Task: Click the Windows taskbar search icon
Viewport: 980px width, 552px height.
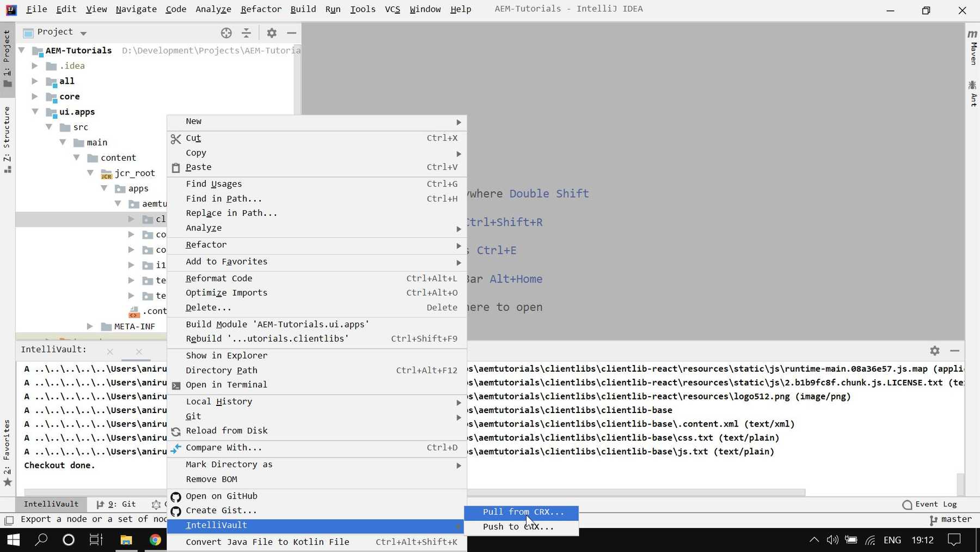Action: (41, 539)
